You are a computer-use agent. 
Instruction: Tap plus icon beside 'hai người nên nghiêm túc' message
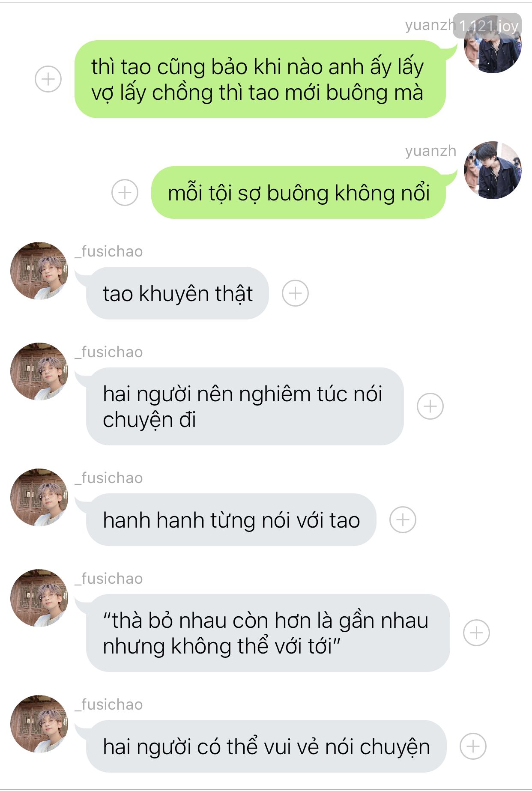[430, 406]
